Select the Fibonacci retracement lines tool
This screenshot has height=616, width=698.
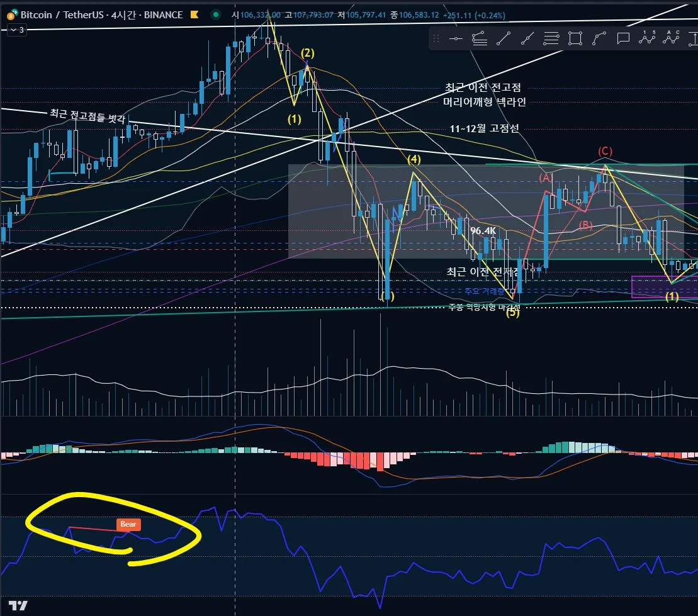point(551,39)
